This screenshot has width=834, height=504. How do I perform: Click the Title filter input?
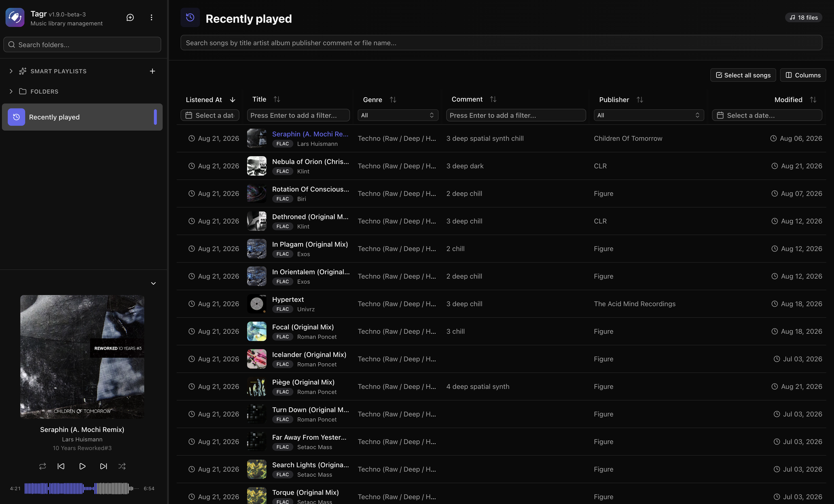pos(298,115)
